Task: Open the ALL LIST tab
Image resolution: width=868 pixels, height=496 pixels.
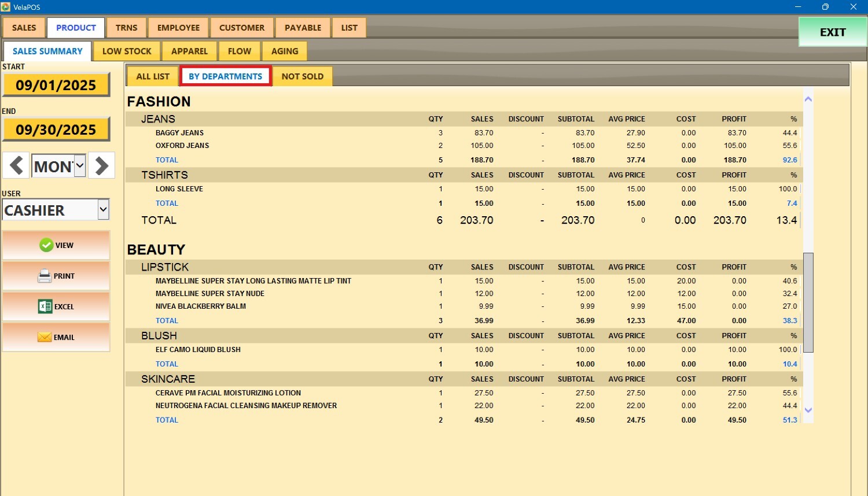Action: 153,76
